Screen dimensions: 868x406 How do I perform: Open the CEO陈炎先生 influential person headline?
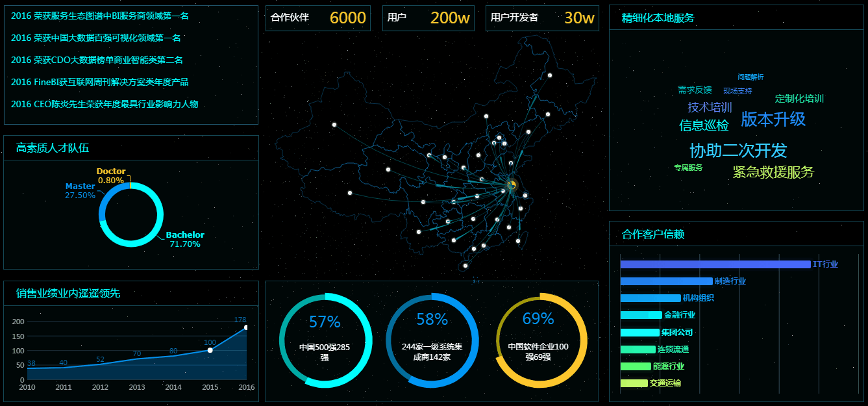(105, 104)
